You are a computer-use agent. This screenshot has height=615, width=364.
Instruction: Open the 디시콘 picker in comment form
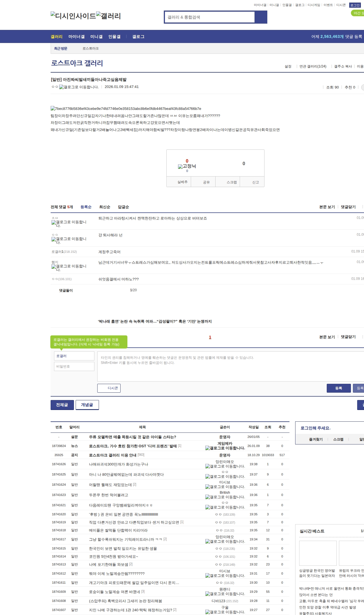click(x=109, y=388)
